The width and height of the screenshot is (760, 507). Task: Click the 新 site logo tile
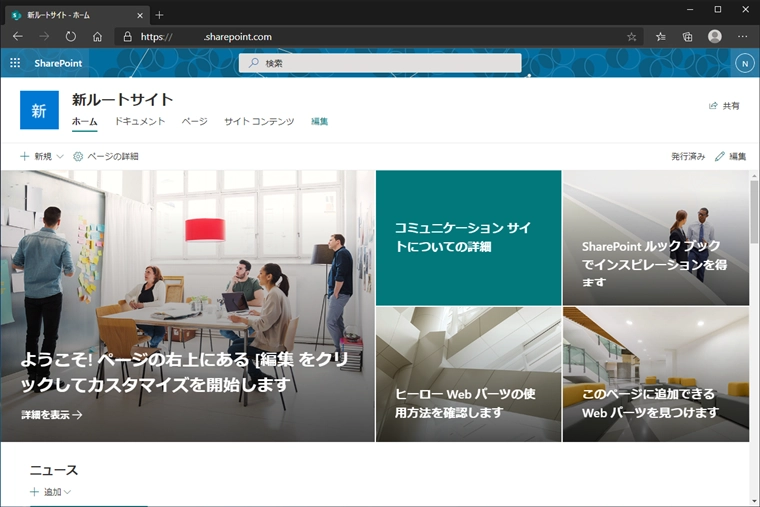point(39,110)
